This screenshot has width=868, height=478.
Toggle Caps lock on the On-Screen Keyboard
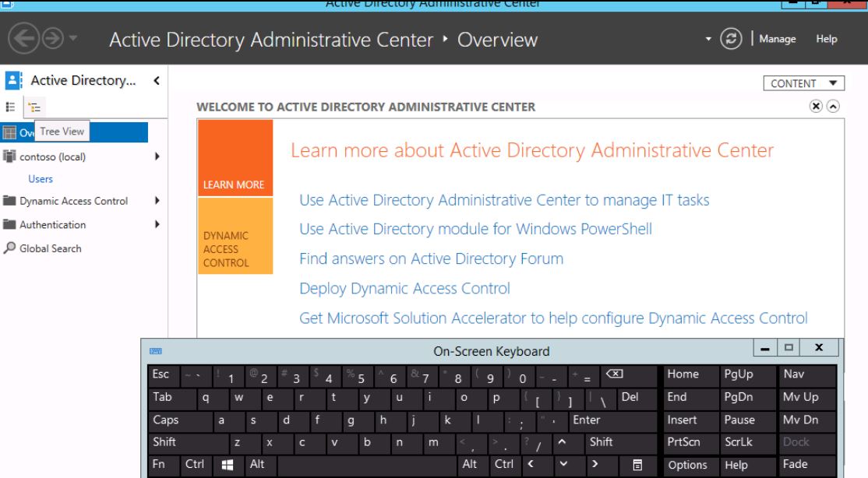coord(165,420)
